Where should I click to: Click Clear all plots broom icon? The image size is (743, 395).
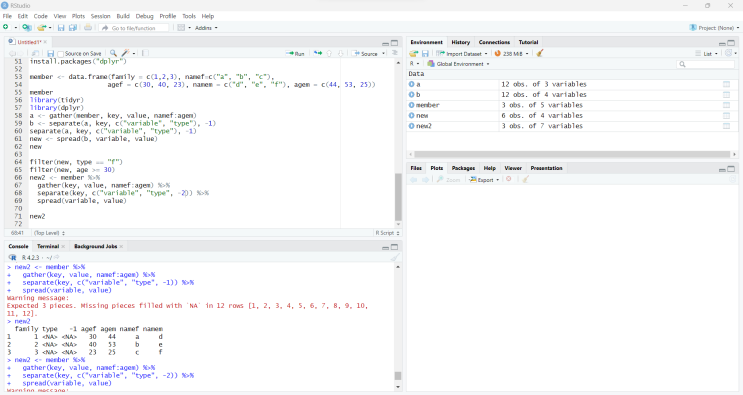pos(525,179)
